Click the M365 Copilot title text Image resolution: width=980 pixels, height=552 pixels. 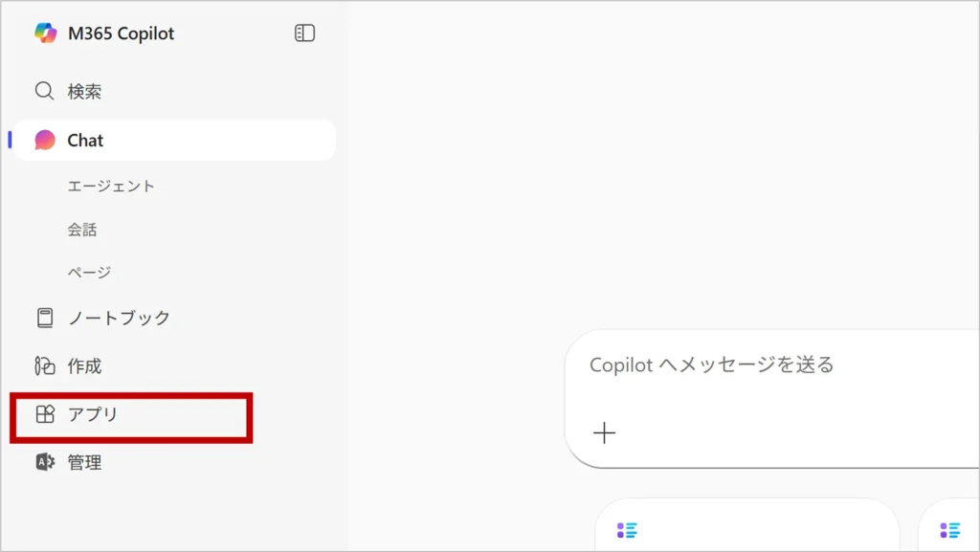[x=121, y=33]
